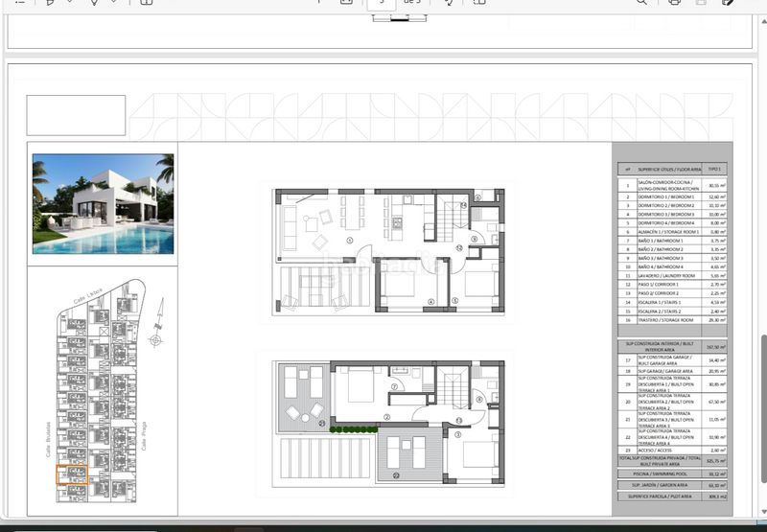The image size is (767, 532).
Task: Click terrace marker 22 on upper floor
Action: coord(396,474)
